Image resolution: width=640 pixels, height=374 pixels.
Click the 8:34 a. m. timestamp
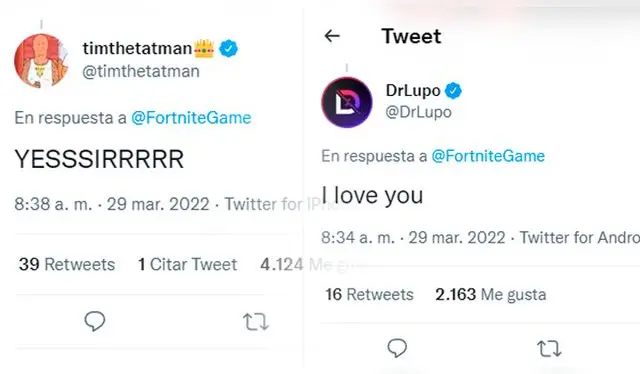click(x=358, y=237)
